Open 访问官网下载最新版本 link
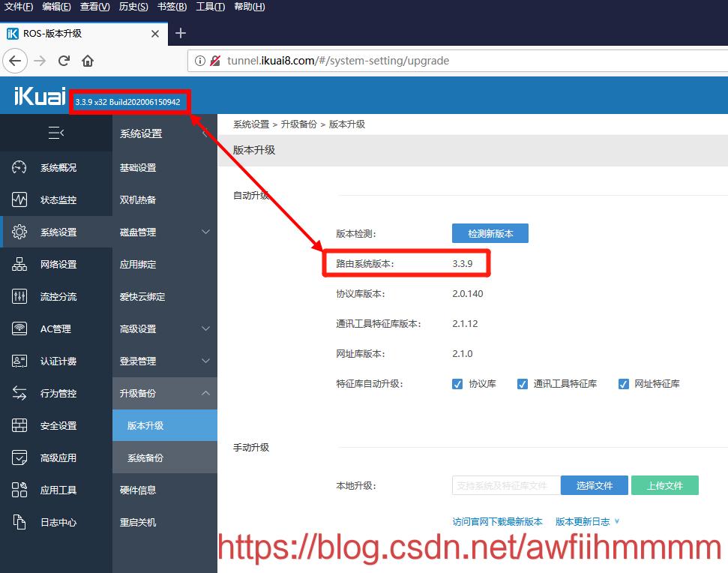Image resolution: width=728 pixels, height=573 pixels. click(x=497, y=522)
